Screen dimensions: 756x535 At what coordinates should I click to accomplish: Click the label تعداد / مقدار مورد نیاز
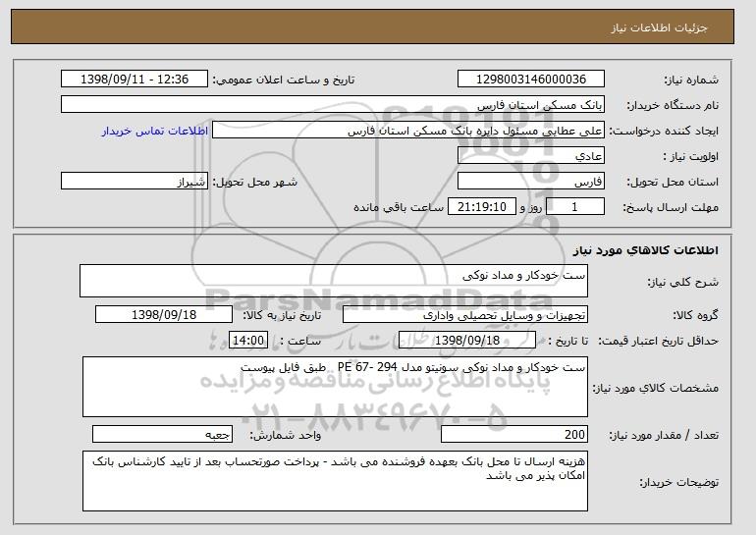click(664, 435)
